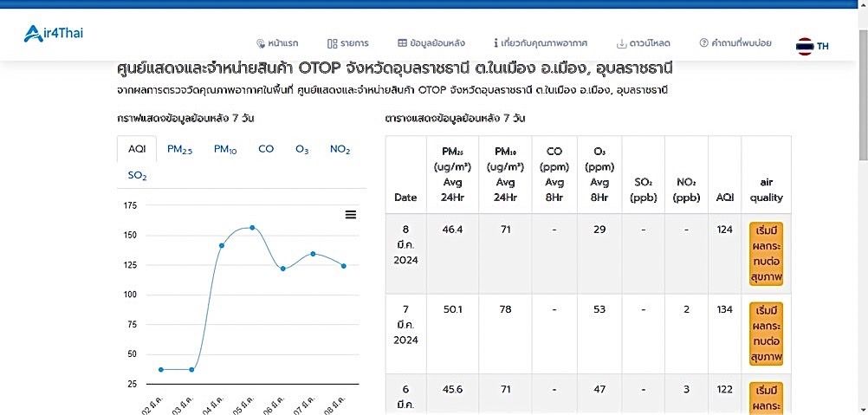Click y-axis label 175 on chart

[x=129, y=206]
